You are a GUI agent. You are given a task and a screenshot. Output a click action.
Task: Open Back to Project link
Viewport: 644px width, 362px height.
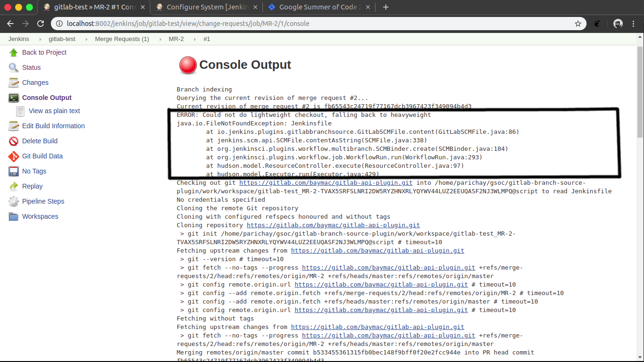(x=44, y=52)
